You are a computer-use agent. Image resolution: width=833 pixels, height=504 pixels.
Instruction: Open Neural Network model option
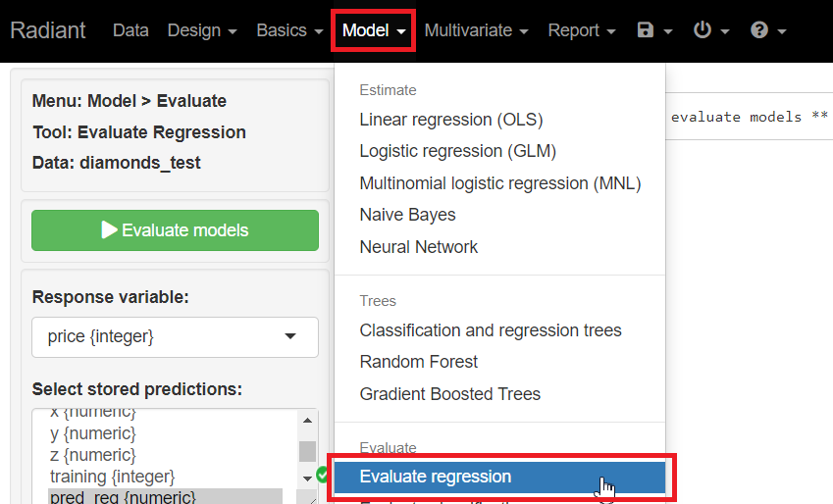tap(419, 247)
